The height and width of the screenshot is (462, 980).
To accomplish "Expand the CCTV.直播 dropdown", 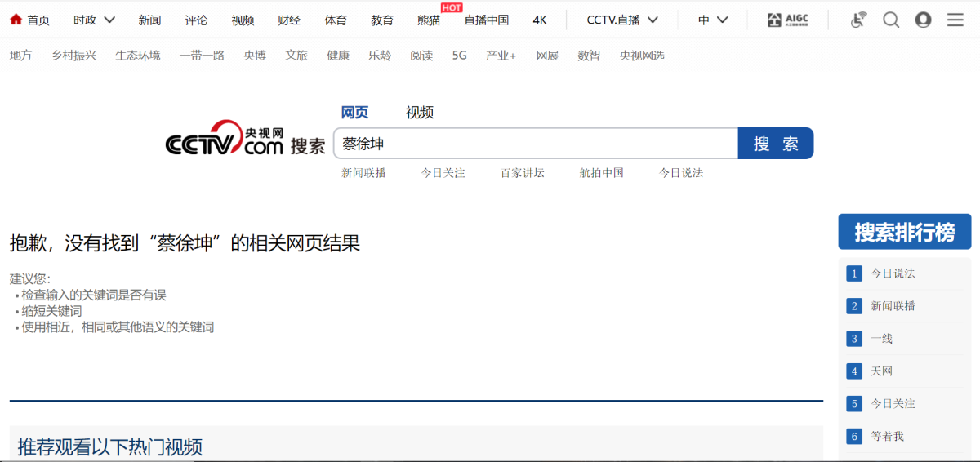I will (x=622, y=20).
